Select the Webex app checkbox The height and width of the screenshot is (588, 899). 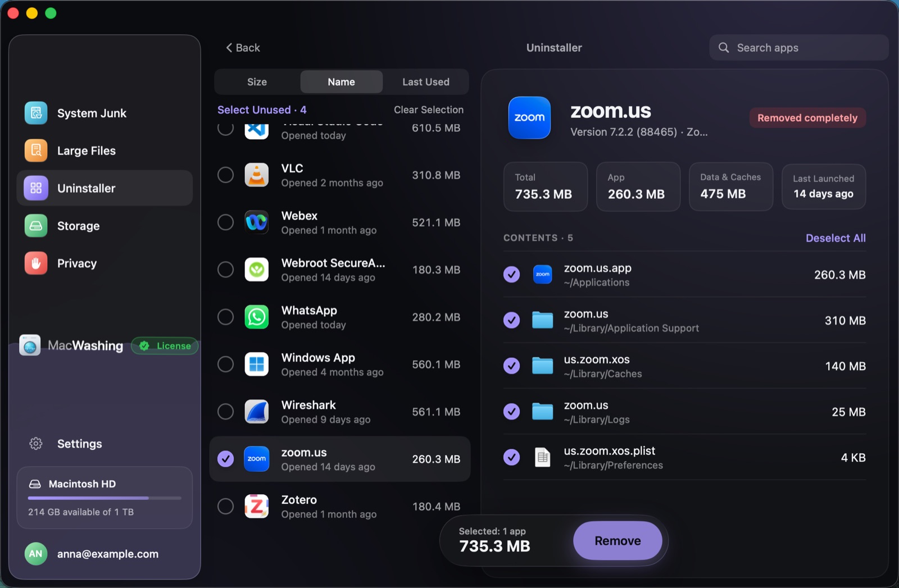(226, 222)
